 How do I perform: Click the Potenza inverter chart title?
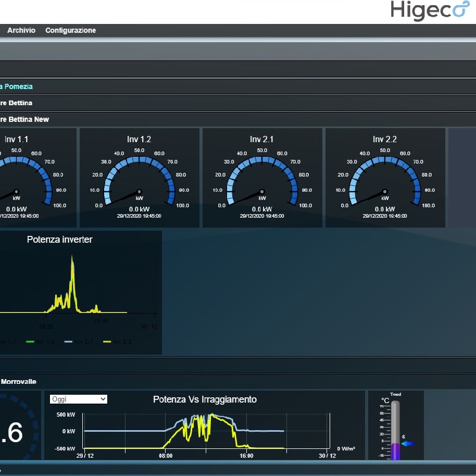click(59, 240)
